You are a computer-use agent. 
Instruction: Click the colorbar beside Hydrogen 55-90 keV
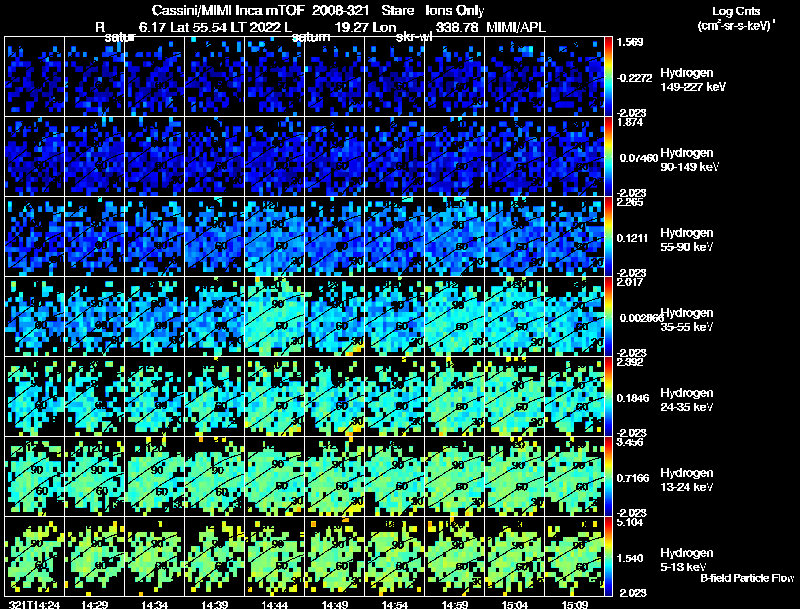[x=608, y=237]
